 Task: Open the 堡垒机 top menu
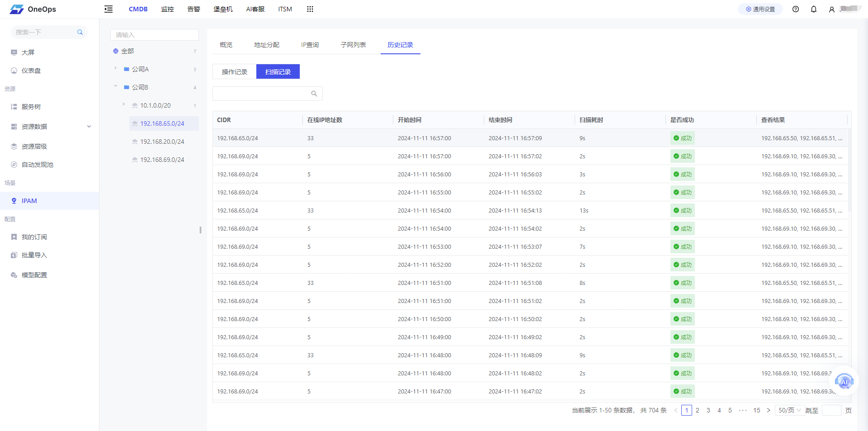tap(223, 9)
